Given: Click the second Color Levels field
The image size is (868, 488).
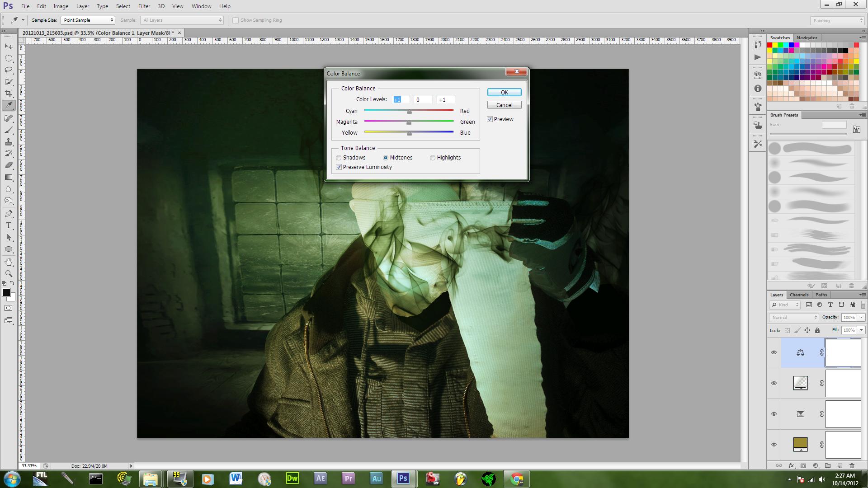Looking at the screenshot, I should pos(423,100).
